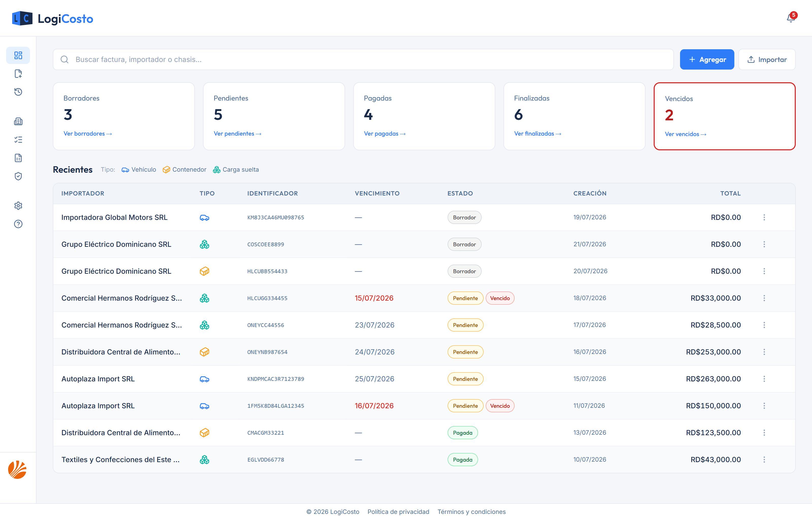Open row menu for COSCOEE8899 invoice
812x520 pixels.
tap(764, 245)
